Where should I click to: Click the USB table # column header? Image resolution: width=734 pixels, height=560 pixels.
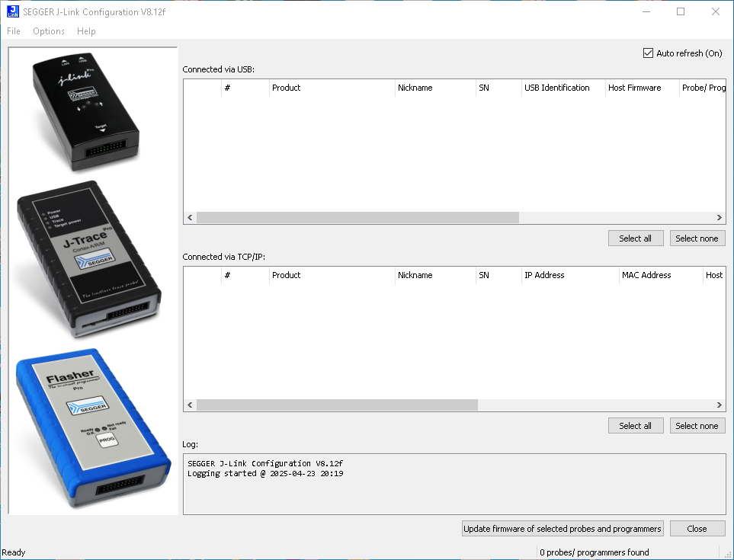tap(245, 88)
